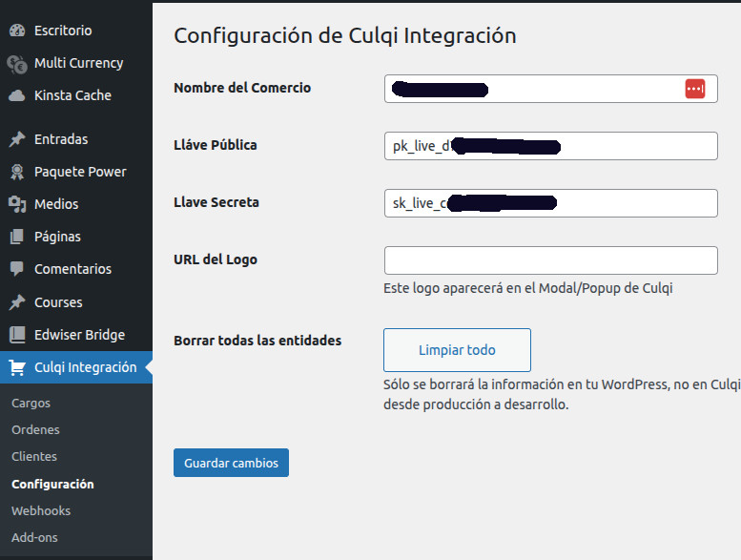Click the Paquete Power award ribbon icon

click(x=17, y=172)
